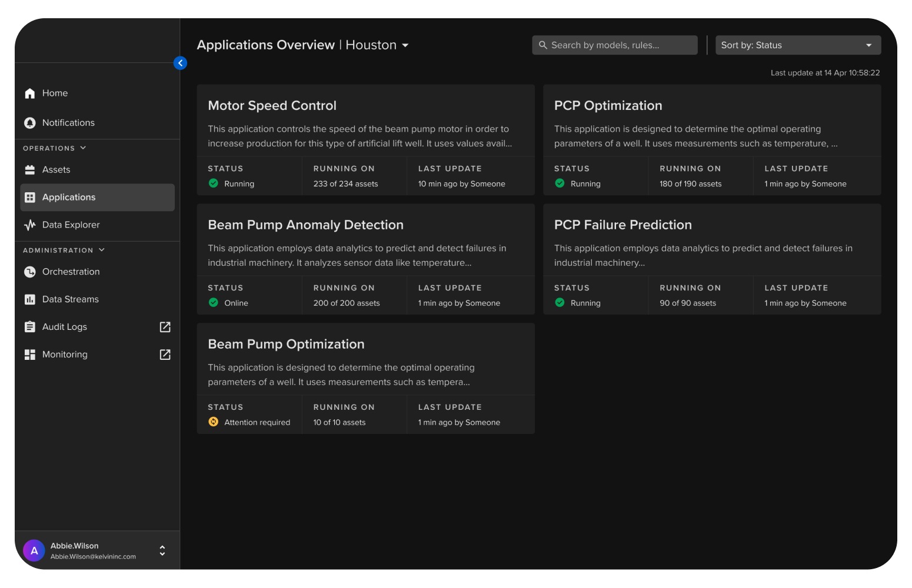912x588 pixels.
Task: Click the Orchestration clock icon
Action: tap(30, 272)
